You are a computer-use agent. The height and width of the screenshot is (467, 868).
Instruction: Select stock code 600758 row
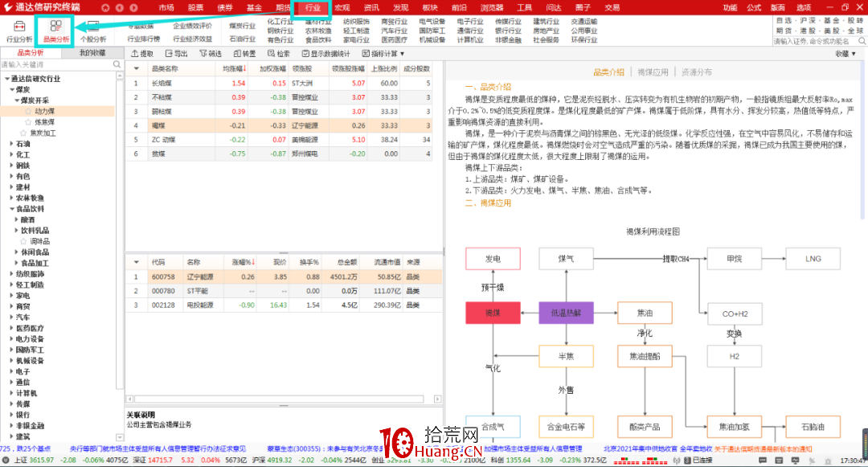284,277
